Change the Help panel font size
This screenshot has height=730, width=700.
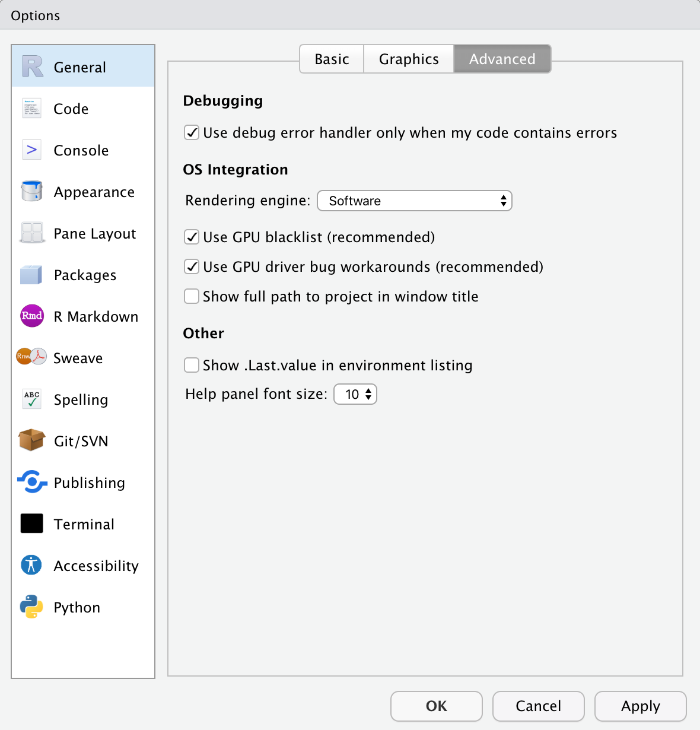355,393
